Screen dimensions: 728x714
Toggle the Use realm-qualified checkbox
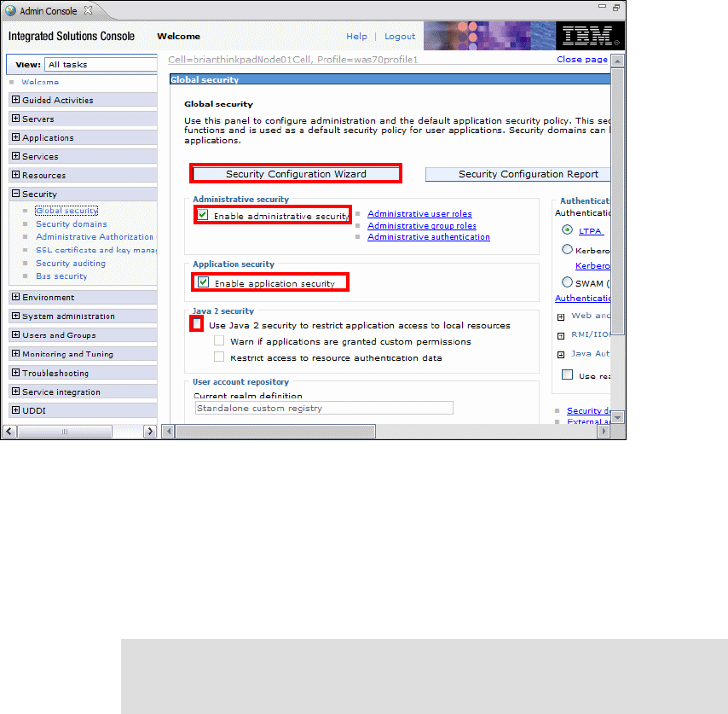[568, 374]
